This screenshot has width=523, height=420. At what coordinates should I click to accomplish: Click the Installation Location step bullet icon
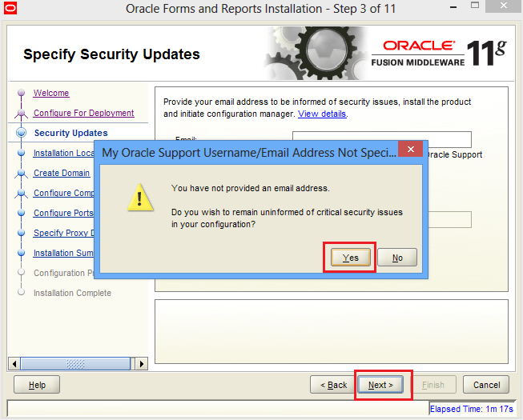21,153
